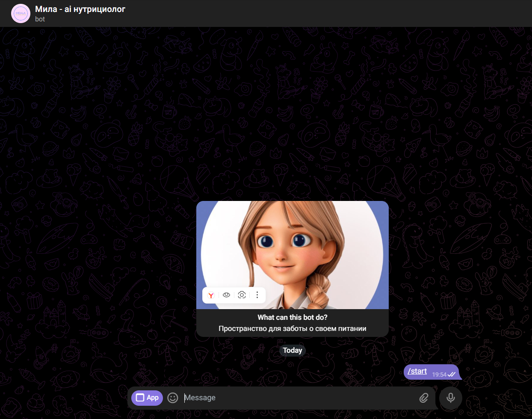532x419 pixels.
Task: Click the 'bot' status label under title
Action: [x=40, y=19]
